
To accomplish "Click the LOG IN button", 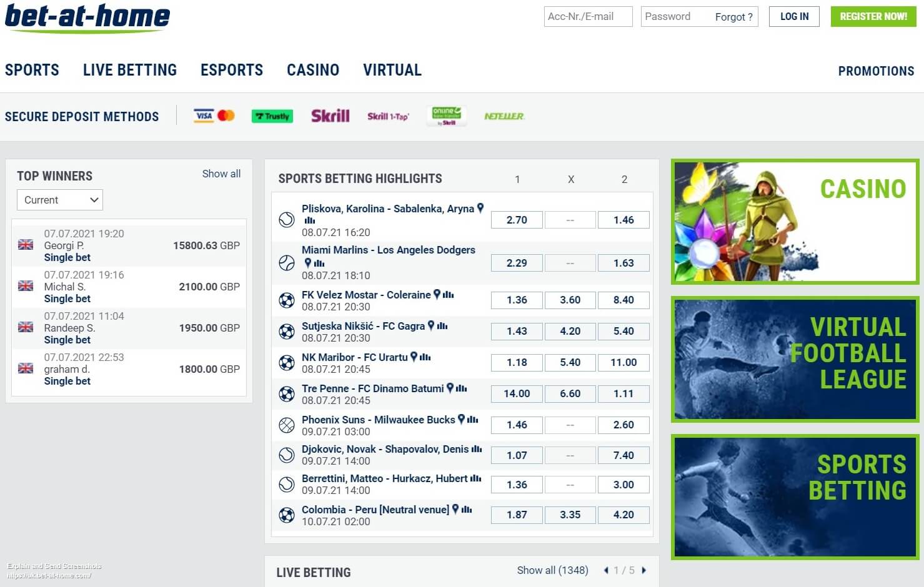I will [795, 17].
